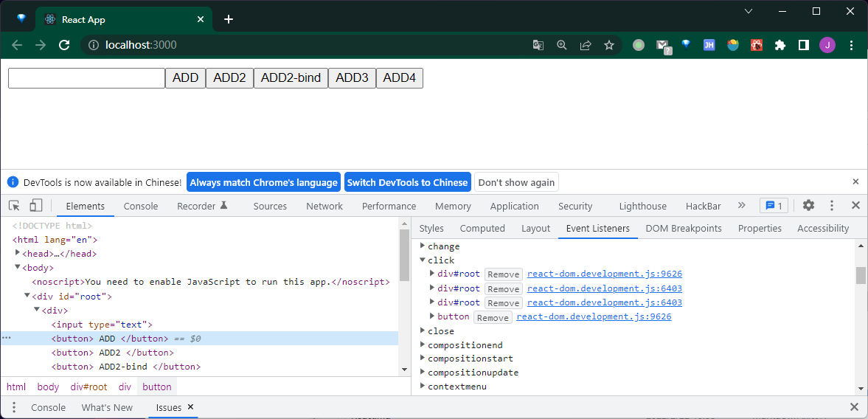This screenshot has height=419, width=868.
Task: Click the div#root breadcrumb
Action: tap(88, 387)
